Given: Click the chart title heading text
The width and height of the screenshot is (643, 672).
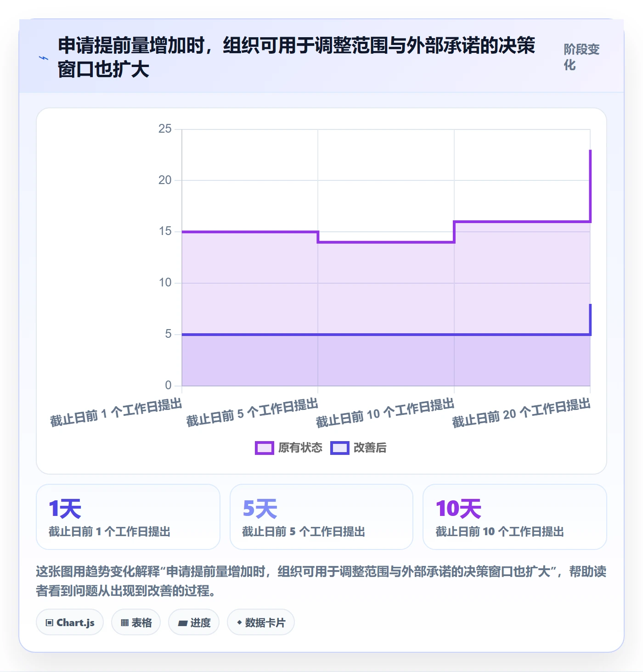Looking at the screenshot, I should coord(296,57).
